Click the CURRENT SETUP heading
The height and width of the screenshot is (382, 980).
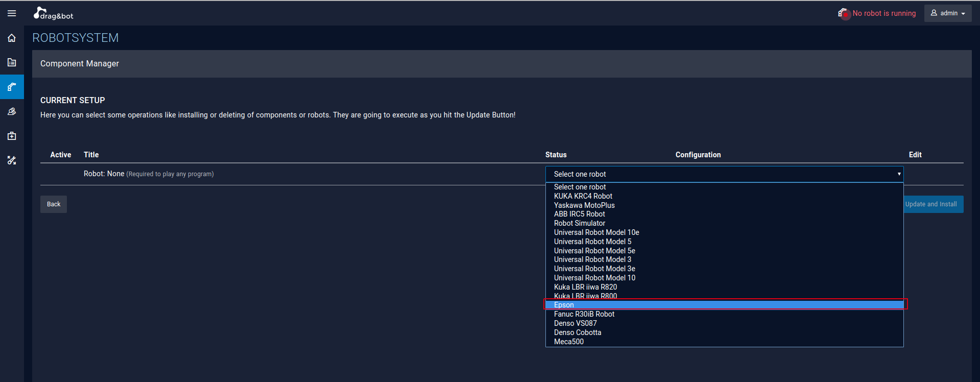(73, 101)
